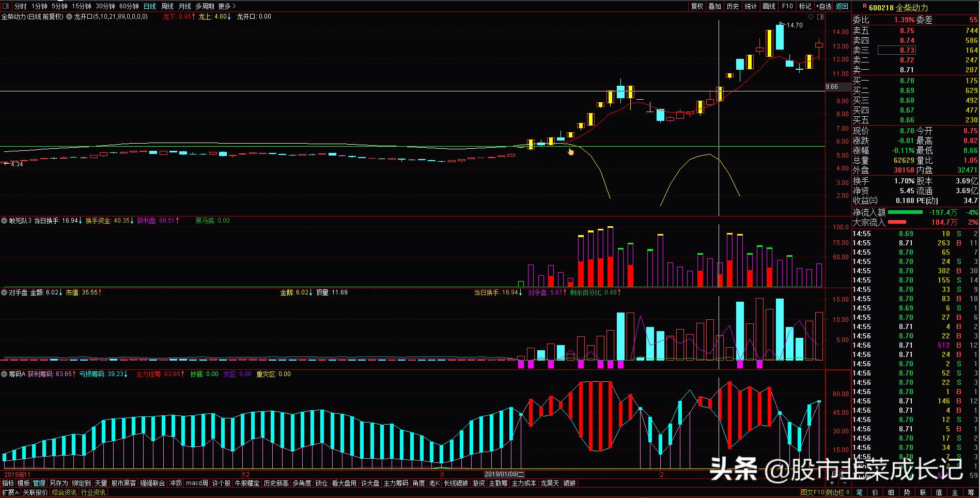This screenshot has width=980, height=498.
Task: Select the 15分钟 period
Action: [x=81, y=6]
